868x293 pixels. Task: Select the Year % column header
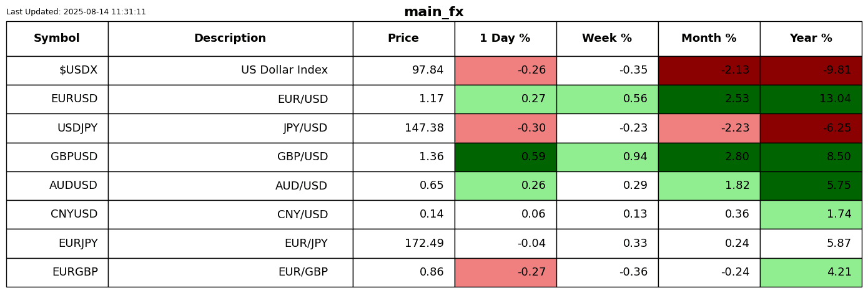click(811, 39)
